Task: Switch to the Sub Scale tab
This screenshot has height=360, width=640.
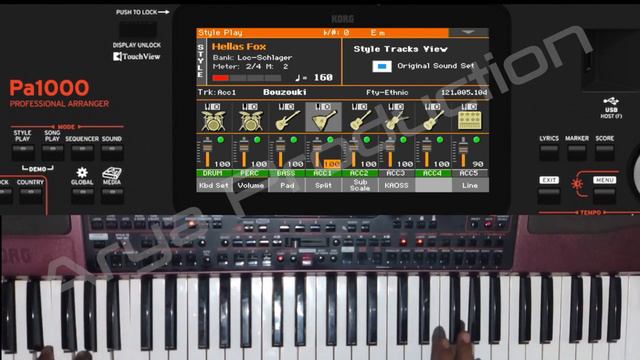Action: coord(360,185)
